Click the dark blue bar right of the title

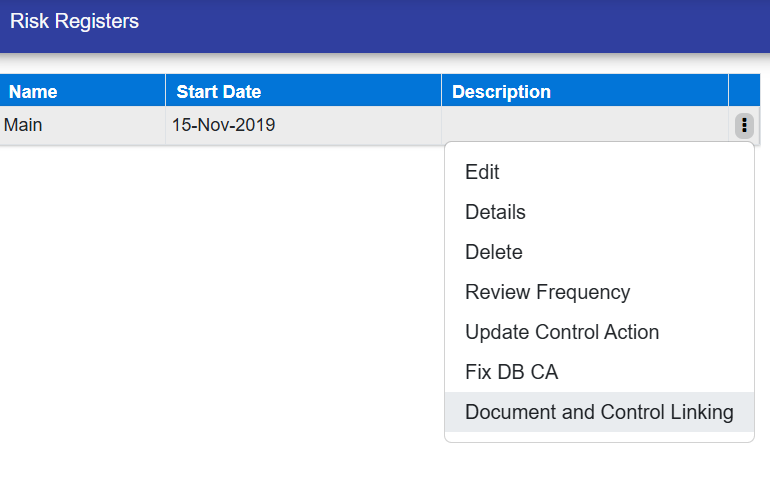[450, 25]
